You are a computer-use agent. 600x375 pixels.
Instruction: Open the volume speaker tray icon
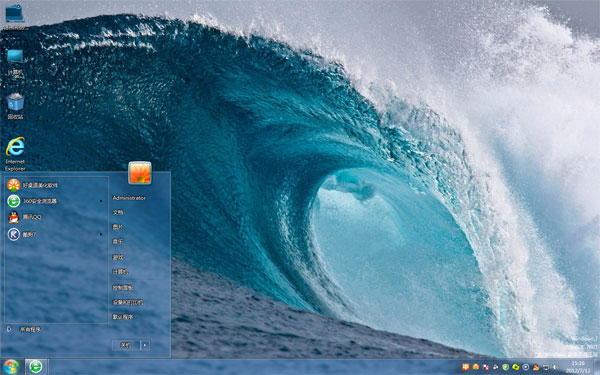click(x=556, y=367)
